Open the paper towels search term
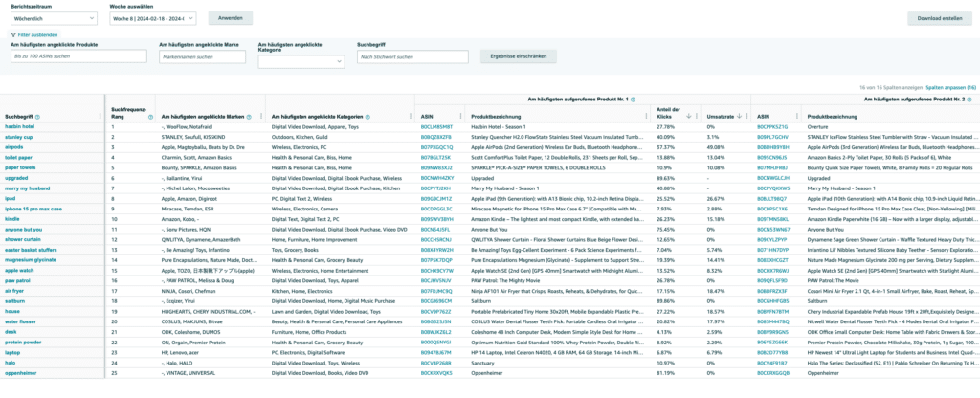The width and height of the screenshot is (980, 398). (x=20, y=167)
